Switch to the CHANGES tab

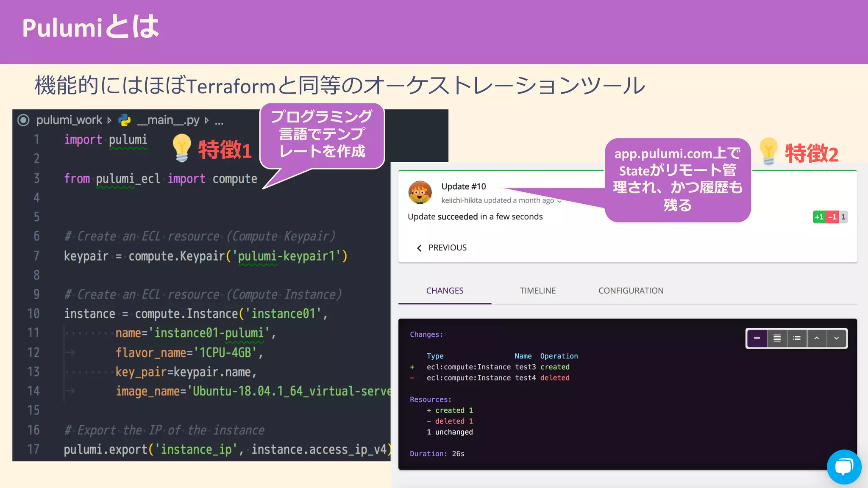[x=445, y=291]
